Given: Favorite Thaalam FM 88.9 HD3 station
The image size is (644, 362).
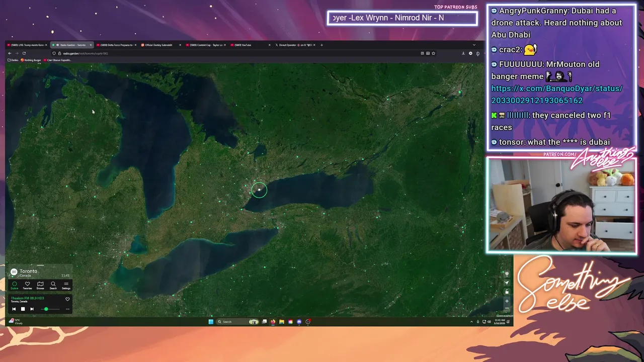Looking at the screenshot, I should (67, 299).
